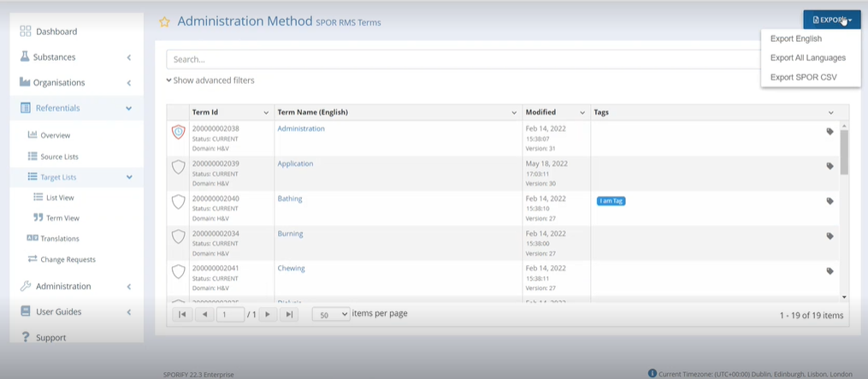Click the favorite star icon beside Administration Method

(x=164, y=22)
